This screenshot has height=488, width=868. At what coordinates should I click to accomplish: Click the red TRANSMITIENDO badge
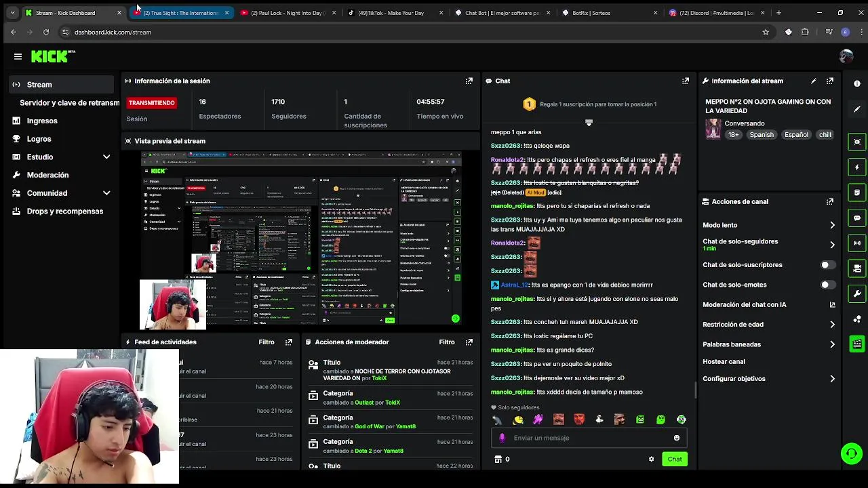152,102
